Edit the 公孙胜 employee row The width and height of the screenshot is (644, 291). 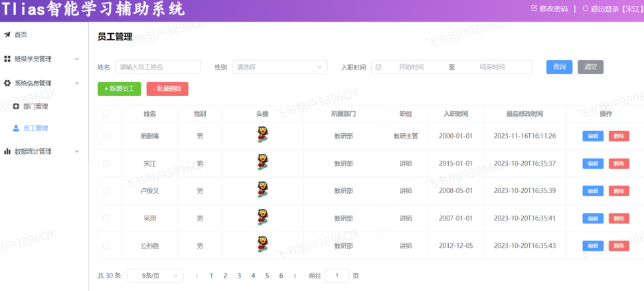(x=593, y=246)
